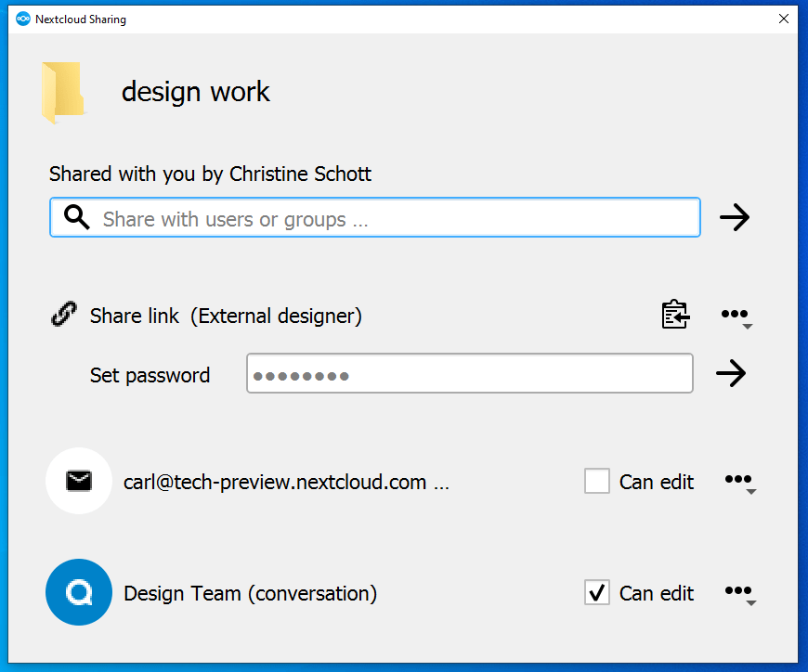The image size is (808, 672).
Task: Open the Share link three-dot options menu
Action: pyautogui.click(x=736, y=316)
